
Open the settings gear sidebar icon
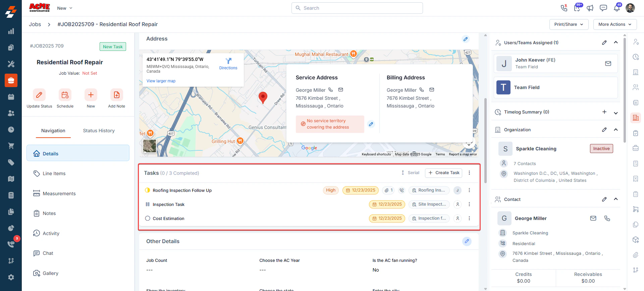point(11,277)
